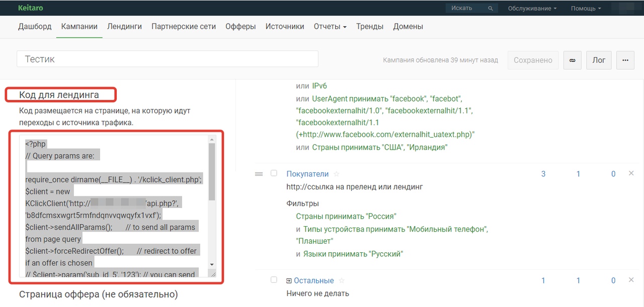Go to the Офферы tab
644x307 pixels.
240,27
